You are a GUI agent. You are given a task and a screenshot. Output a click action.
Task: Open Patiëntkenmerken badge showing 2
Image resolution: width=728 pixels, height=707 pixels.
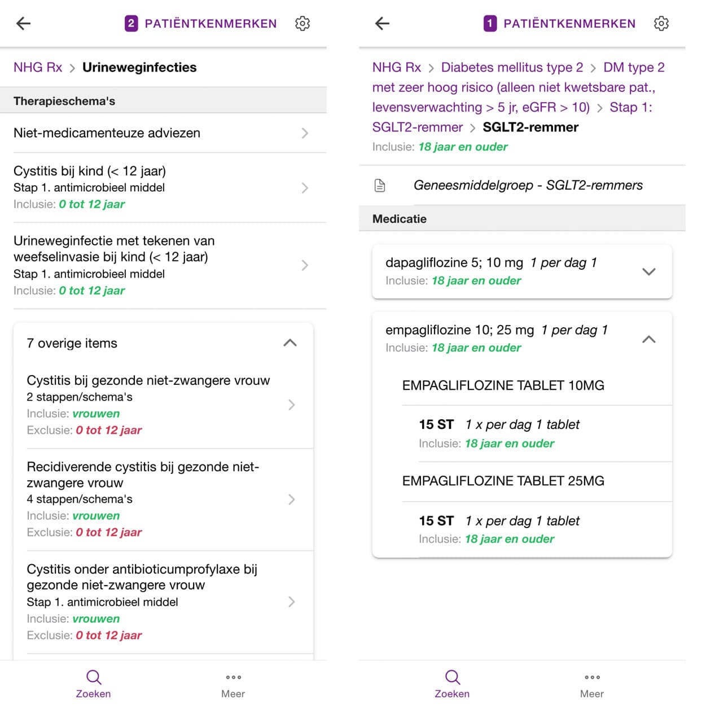(x=131, y=23)
